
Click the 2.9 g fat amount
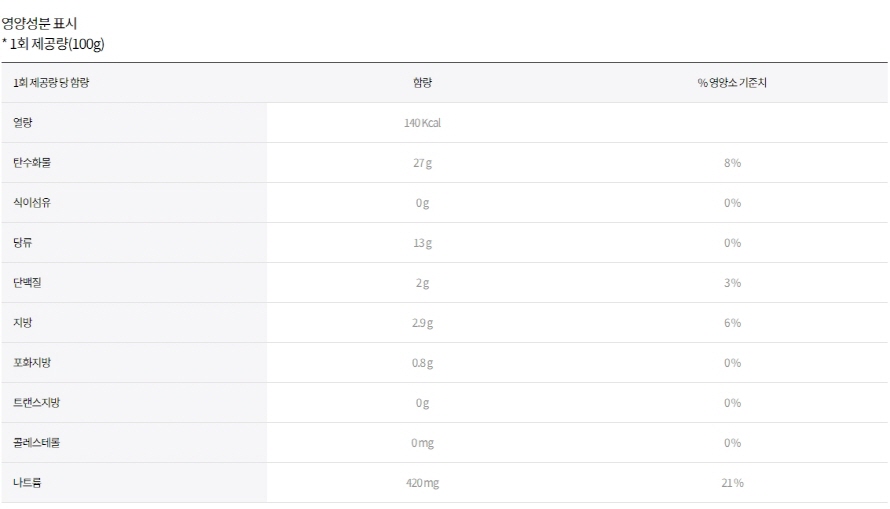click(x=422, y=323)
